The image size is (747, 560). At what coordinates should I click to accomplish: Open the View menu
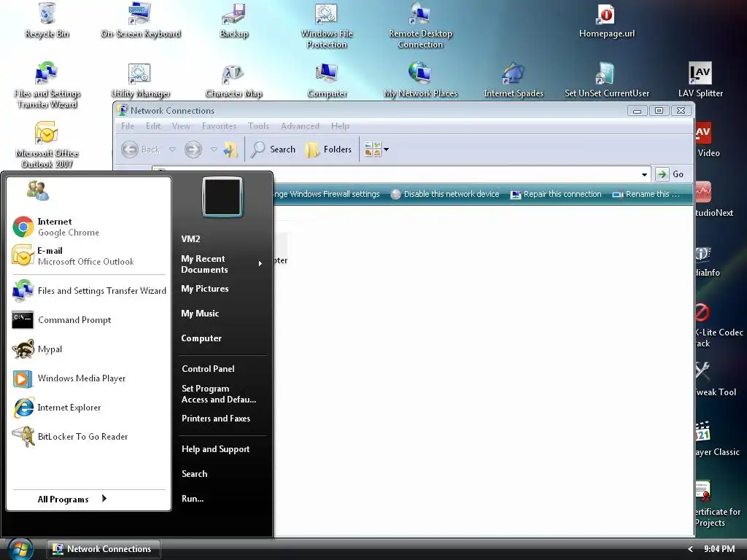click(x=181, y=126)
